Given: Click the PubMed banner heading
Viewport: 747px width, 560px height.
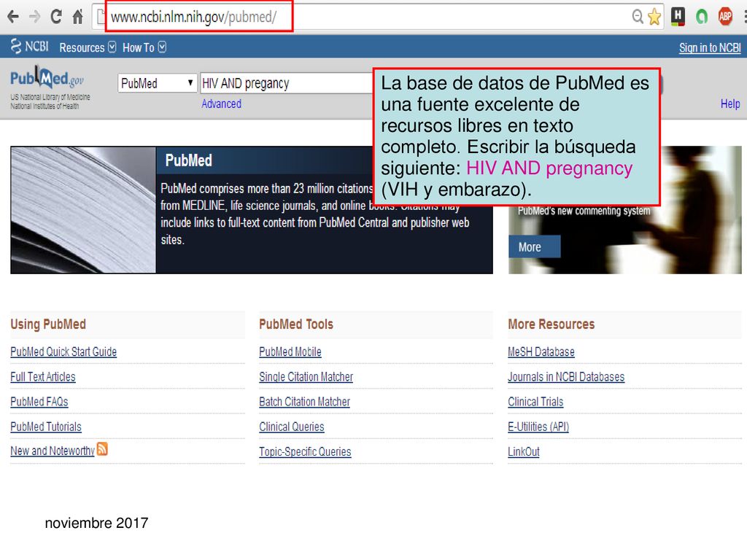Looking at the screenshot, I should (x=189, y=160).
